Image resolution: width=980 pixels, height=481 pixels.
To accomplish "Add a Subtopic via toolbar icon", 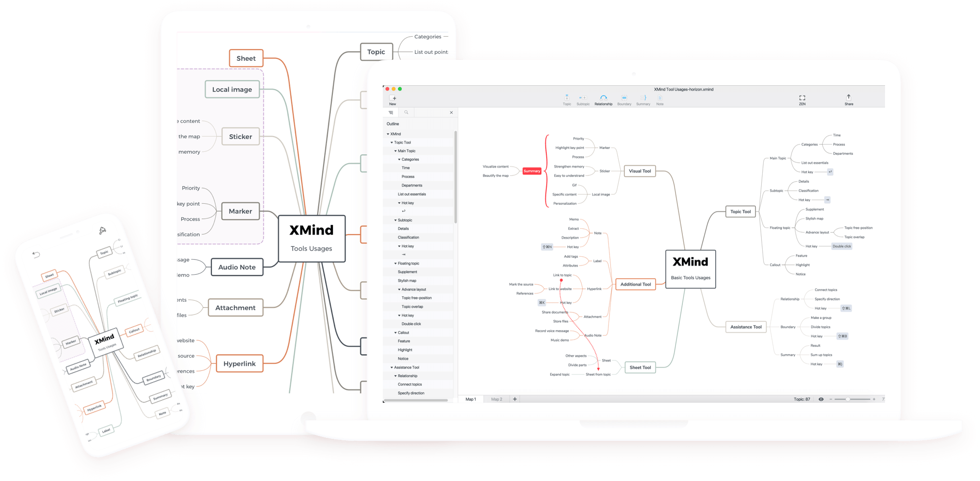I will [583, 99].
